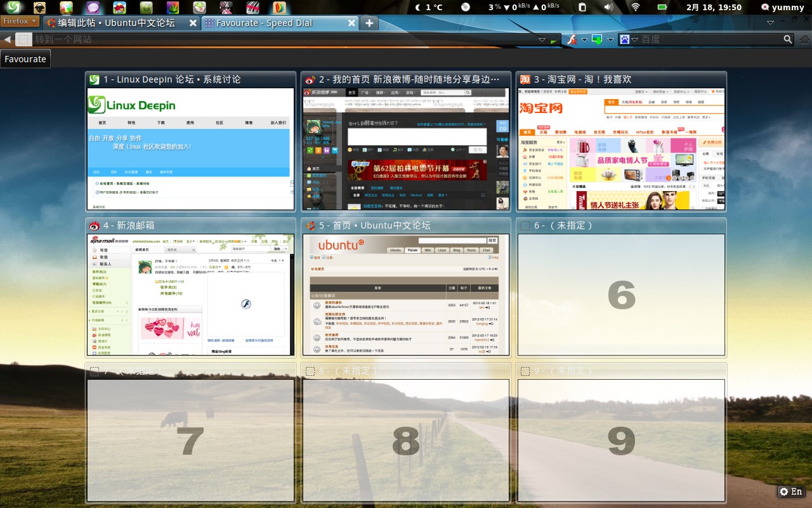Launch Angry Birds from the panel
The width and height of the screenshot is (812, 508).
119,8
